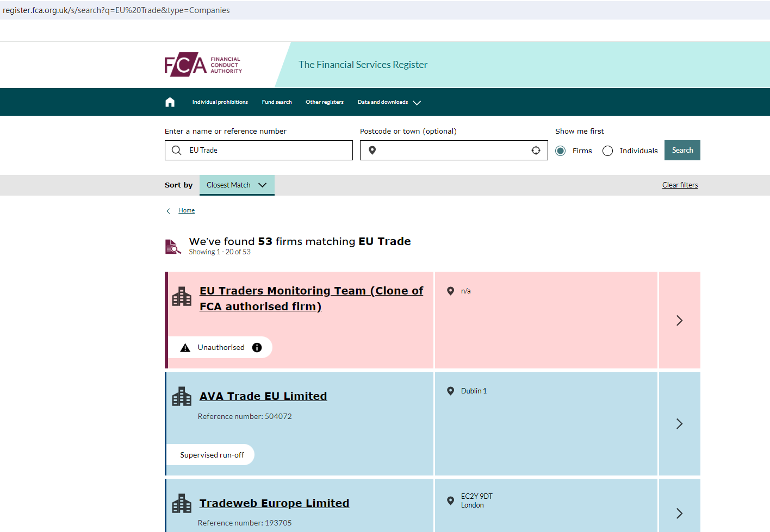Expand the Data and downloads menu
The width and height of the screenshot is (770, 532).
point(389,102)
